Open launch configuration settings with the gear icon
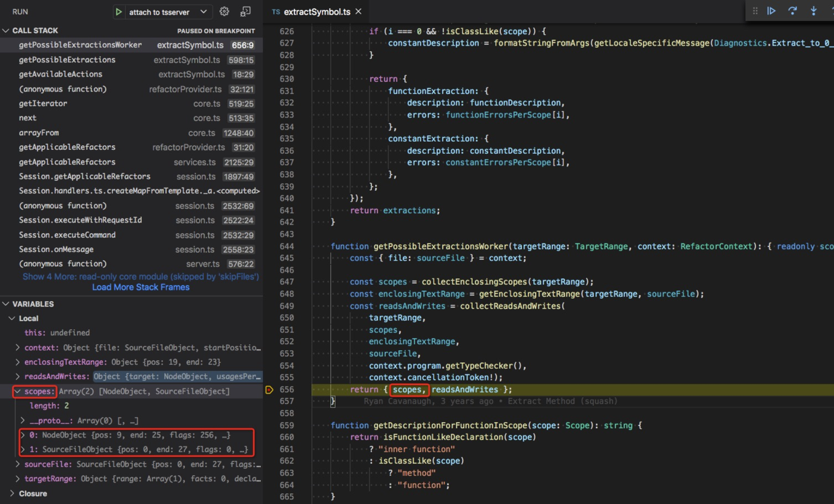834x504 pixels. click(224, 11)
